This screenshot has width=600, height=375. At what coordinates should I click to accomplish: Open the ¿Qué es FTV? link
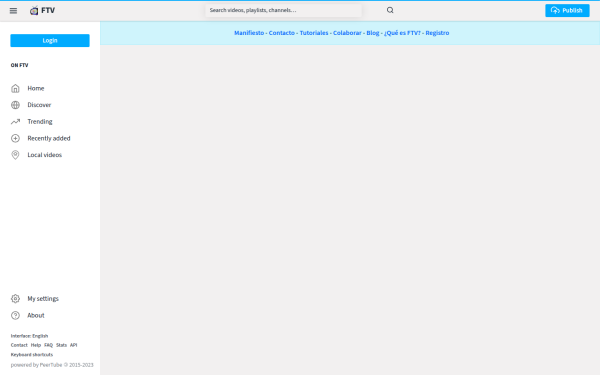[x=402, y=33]
